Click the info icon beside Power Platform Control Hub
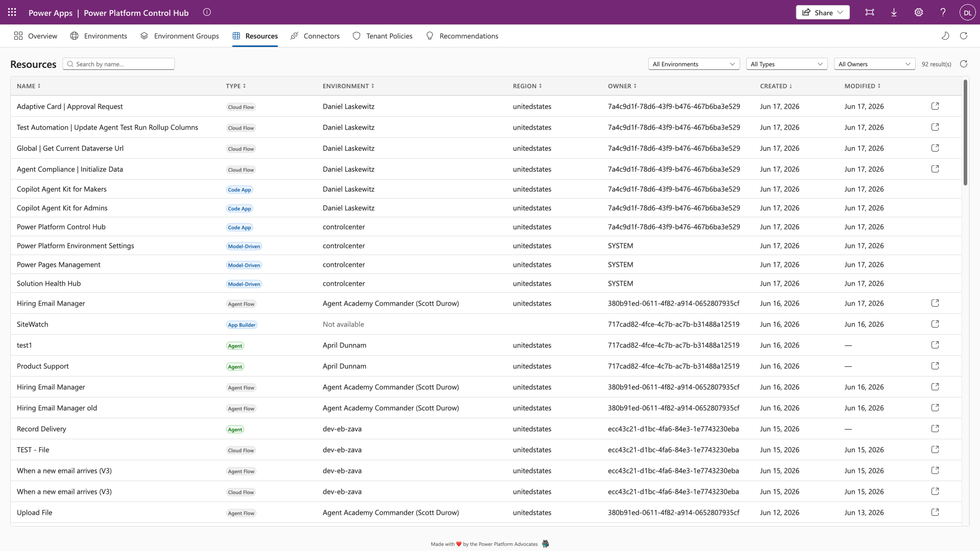Screen dimensions: 980x551 (207, 12)
